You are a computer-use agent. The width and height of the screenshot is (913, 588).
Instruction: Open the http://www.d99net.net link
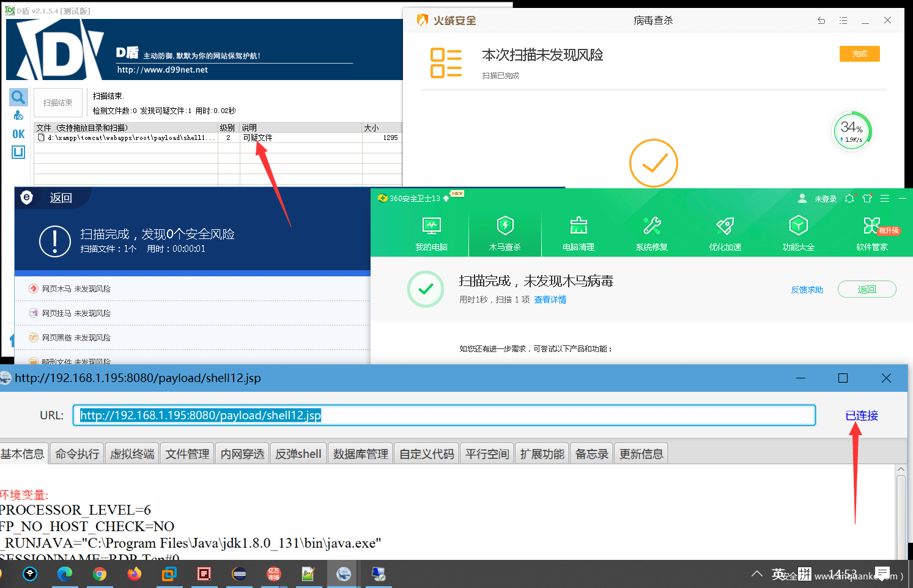pos(163,70)
